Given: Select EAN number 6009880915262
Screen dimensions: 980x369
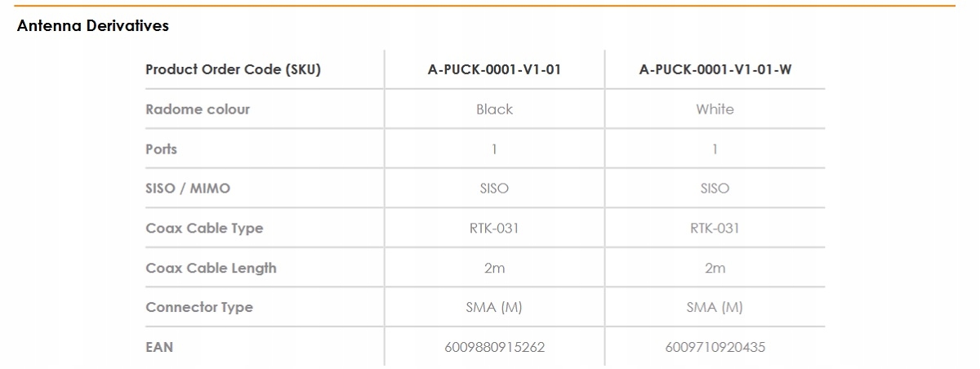Looking at the screenshot, I should (x=494, y=347).
